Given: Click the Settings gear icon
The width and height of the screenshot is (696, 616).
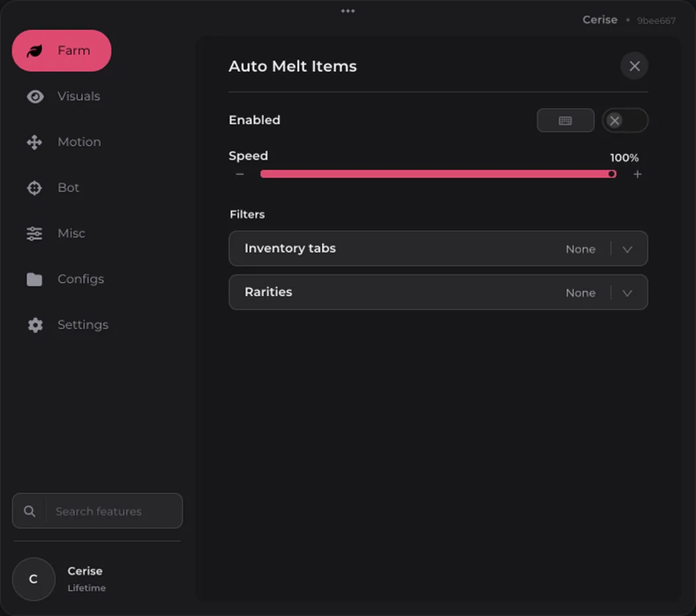Looking at the screenshot, I should click(35, 325).
